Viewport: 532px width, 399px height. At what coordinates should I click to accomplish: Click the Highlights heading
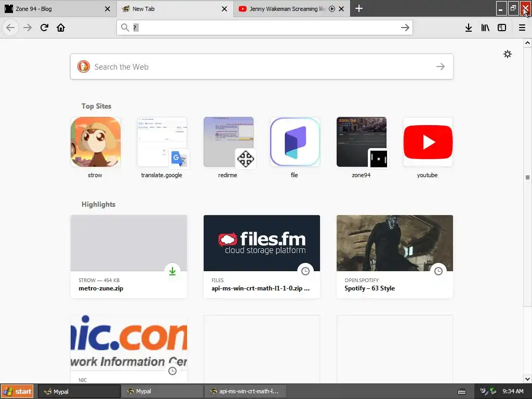click(98, 204)
